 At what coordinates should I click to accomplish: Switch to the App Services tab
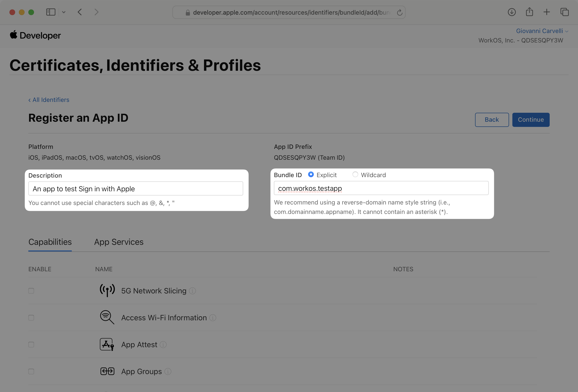pyautogui.click(x=119, y=242)
